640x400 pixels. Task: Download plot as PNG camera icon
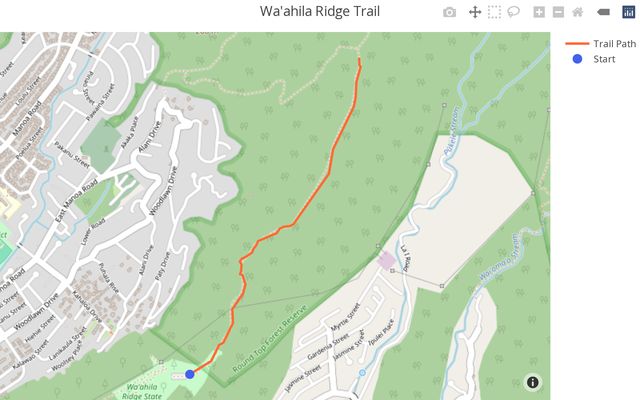click(x=449, y=12)
